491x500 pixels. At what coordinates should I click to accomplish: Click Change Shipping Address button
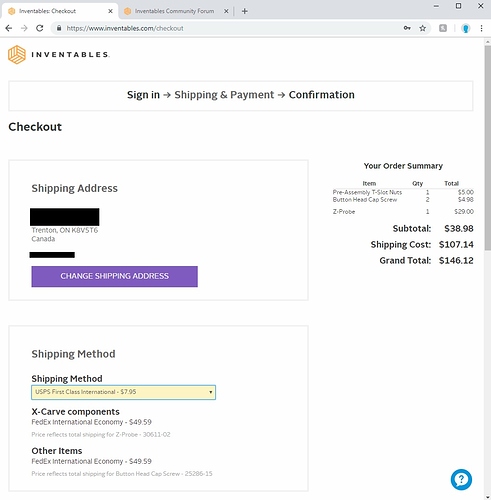point(114,276)
